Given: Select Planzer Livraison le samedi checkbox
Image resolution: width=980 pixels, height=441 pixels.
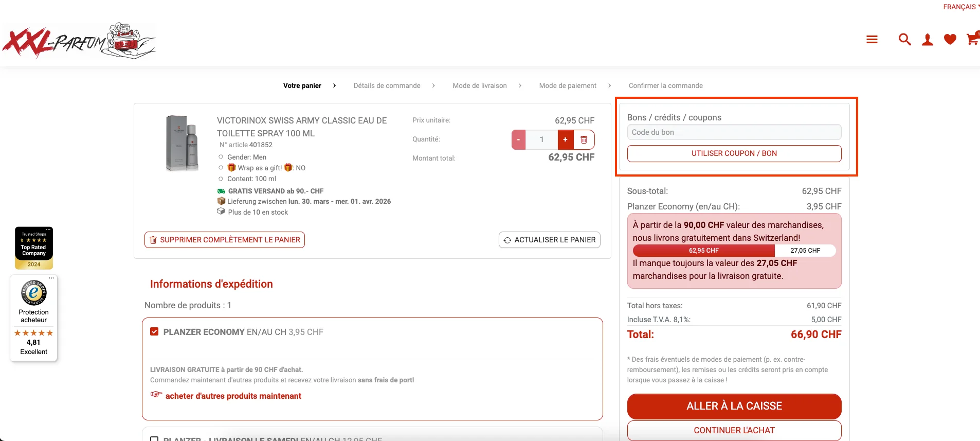Looking at the screenshot, I should pyautogui.click(x=154, y=439).
